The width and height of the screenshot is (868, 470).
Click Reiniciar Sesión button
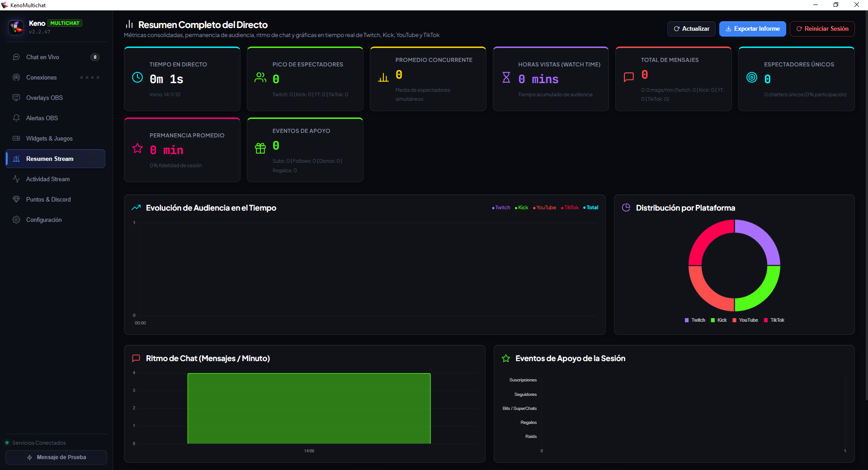click(822, 28)
